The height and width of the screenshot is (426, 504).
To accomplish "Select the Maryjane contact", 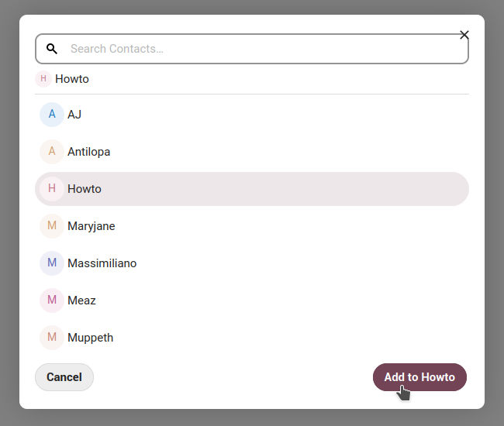I will tap(252, 226).
